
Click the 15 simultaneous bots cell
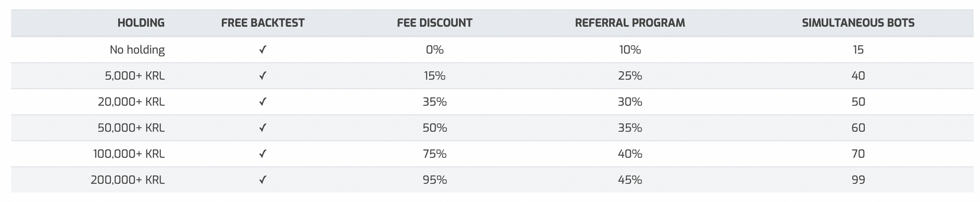[x=858, y=50]
